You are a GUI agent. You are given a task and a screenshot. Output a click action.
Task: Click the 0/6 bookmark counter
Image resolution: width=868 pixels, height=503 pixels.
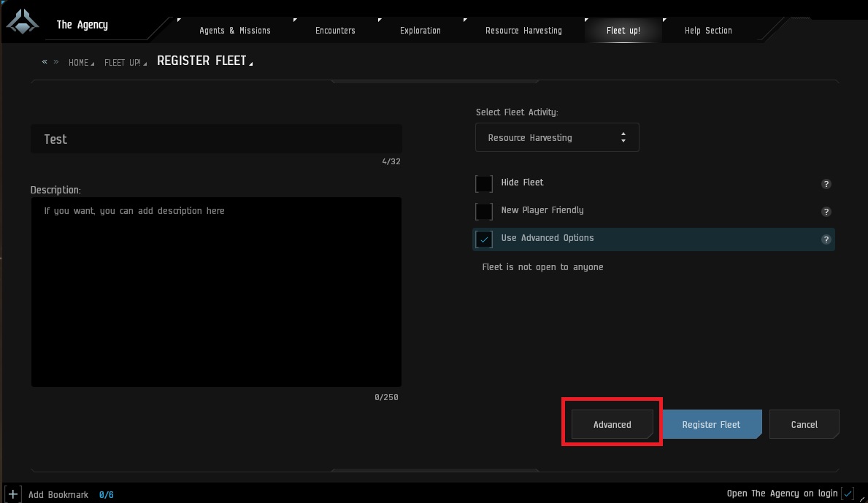tap(107, 495)
